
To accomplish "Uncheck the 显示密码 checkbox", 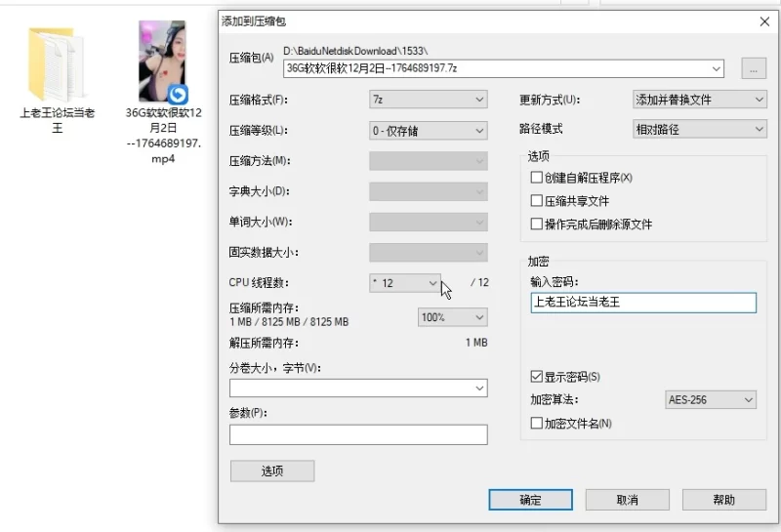I will pyautogui.click(x=536, y=377).
